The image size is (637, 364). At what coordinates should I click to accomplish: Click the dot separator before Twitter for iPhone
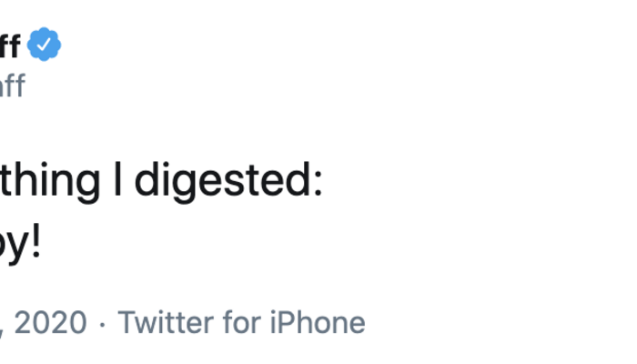[x=103, y=322]
